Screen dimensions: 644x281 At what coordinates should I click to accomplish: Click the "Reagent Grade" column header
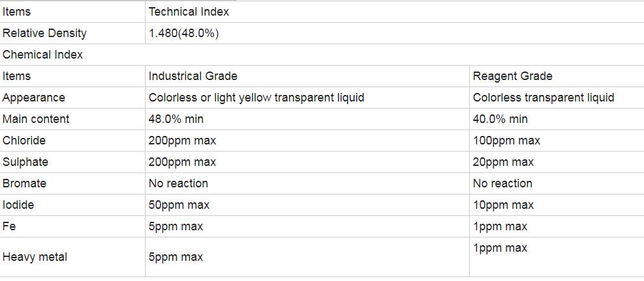pos(512,76)
